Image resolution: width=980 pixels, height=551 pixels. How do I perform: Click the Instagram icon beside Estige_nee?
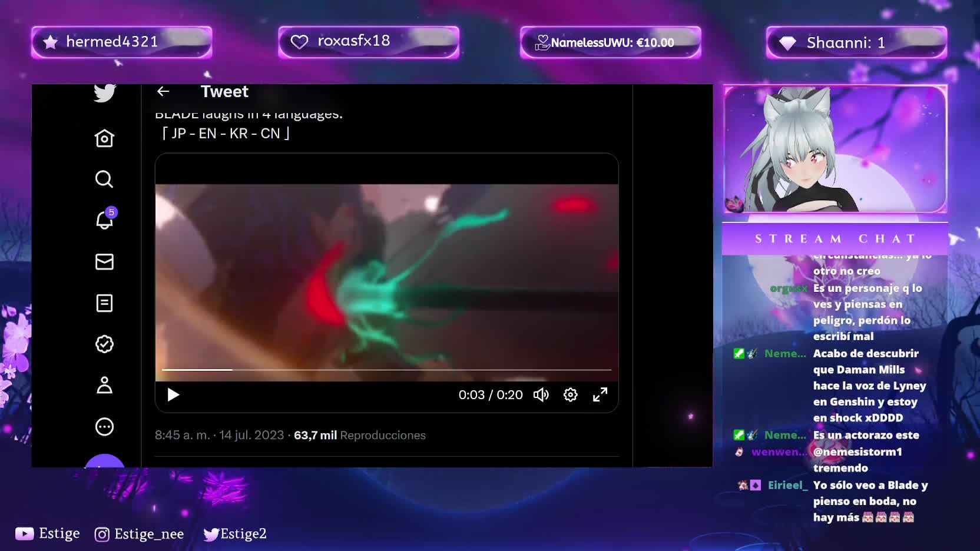coord(102,535)
